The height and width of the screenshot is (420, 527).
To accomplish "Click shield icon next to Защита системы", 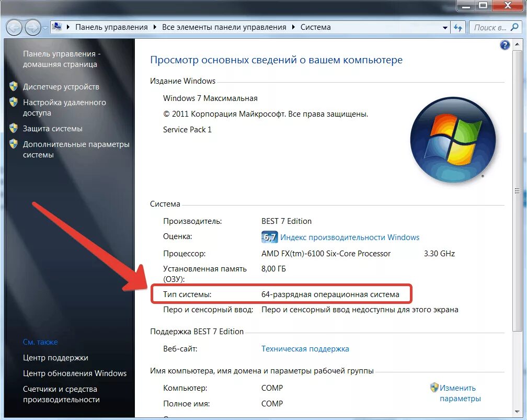I will [14, 128].
